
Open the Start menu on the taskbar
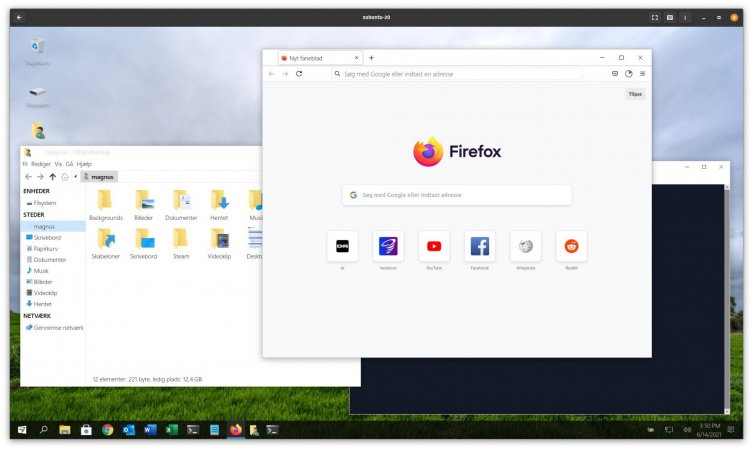(x=22, y=430)
